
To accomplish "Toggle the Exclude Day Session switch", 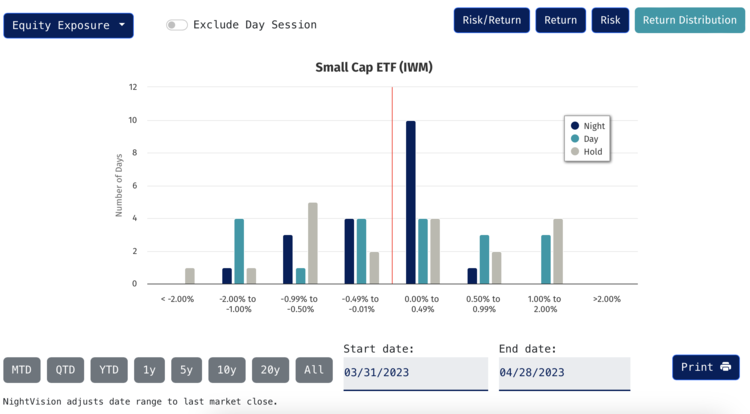I will (x=177, y=25).
